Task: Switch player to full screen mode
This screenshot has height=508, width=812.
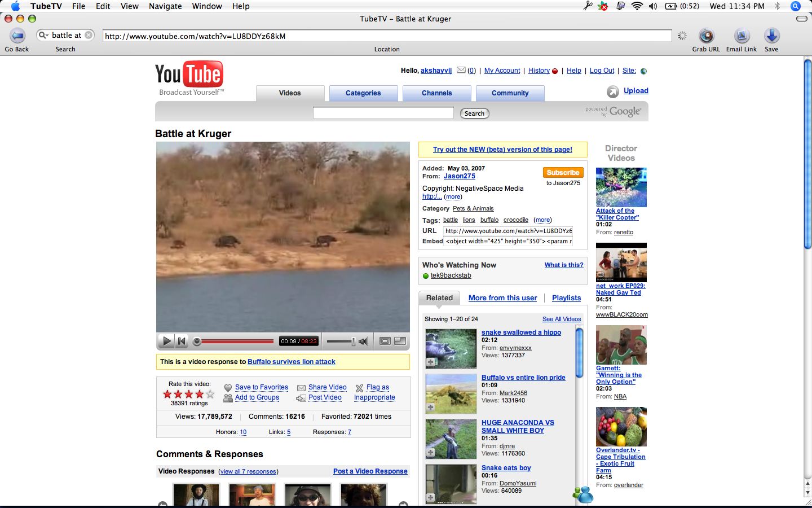Action: tap(400, 341)
